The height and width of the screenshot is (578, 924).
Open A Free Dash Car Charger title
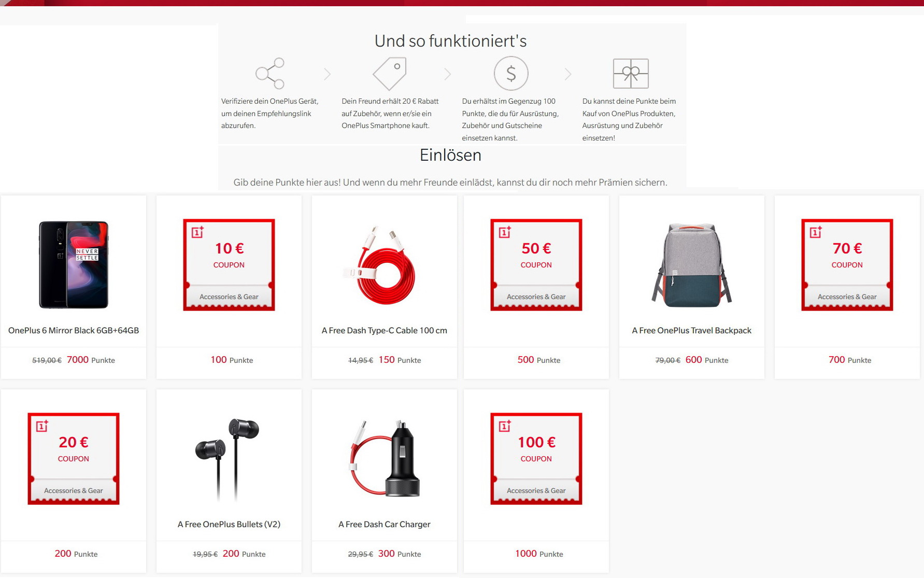[385, 525]
